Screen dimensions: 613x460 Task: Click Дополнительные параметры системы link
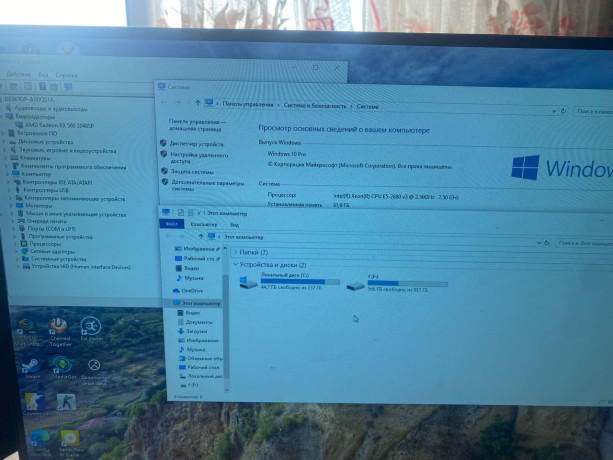pos(208,186)
